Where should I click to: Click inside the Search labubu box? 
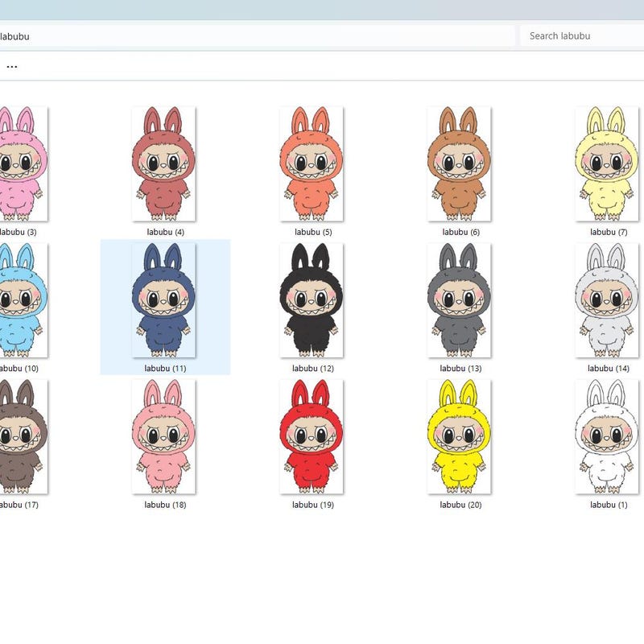coord(580,35)
